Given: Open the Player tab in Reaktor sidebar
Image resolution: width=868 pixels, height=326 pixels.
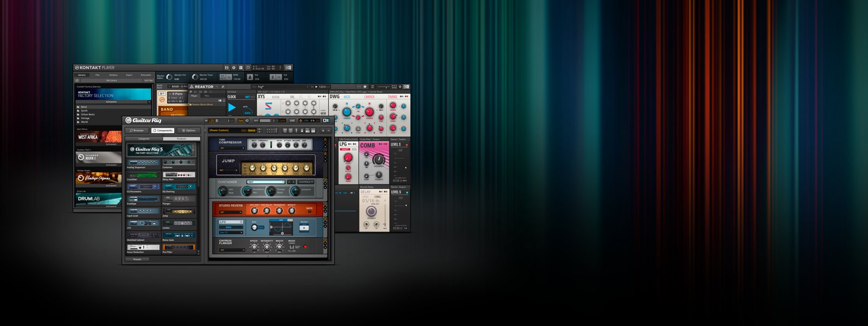Looking at the screenshot, I should [194, 96].
